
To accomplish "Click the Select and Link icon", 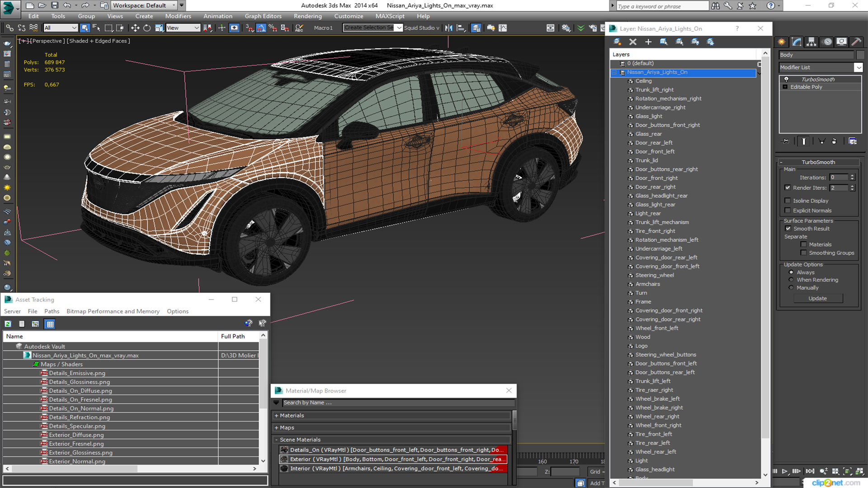I will 9,28.
